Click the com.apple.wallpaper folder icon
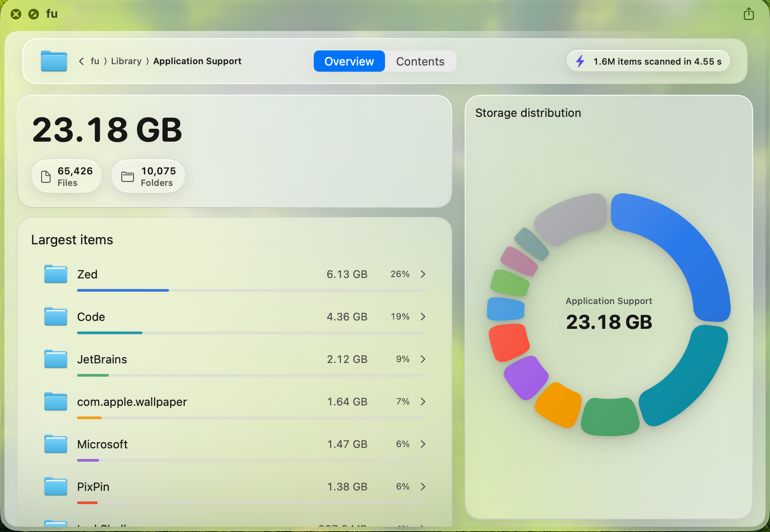This screenshot has height=532, width=770. 56,401
